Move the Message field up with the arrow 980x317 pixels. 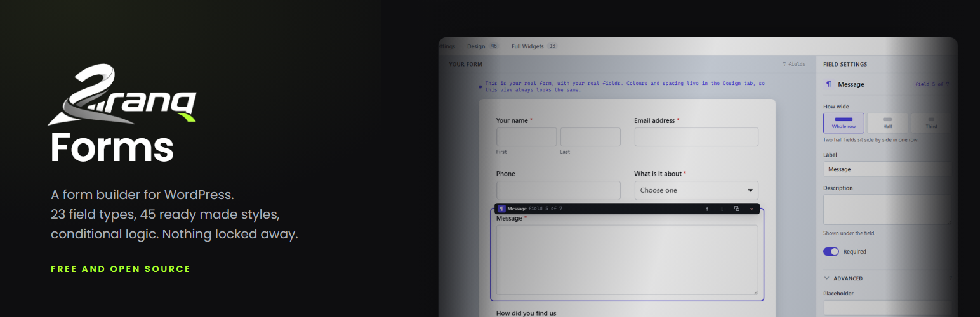coord(707,209)
